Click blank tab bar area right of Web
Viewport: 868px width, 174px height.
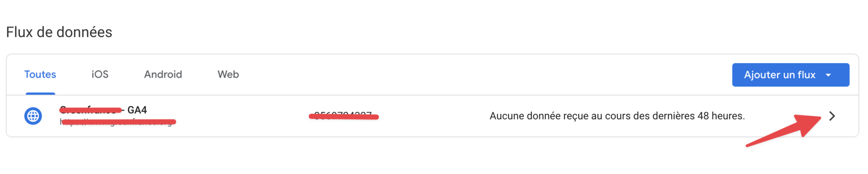tap(477, 74)
